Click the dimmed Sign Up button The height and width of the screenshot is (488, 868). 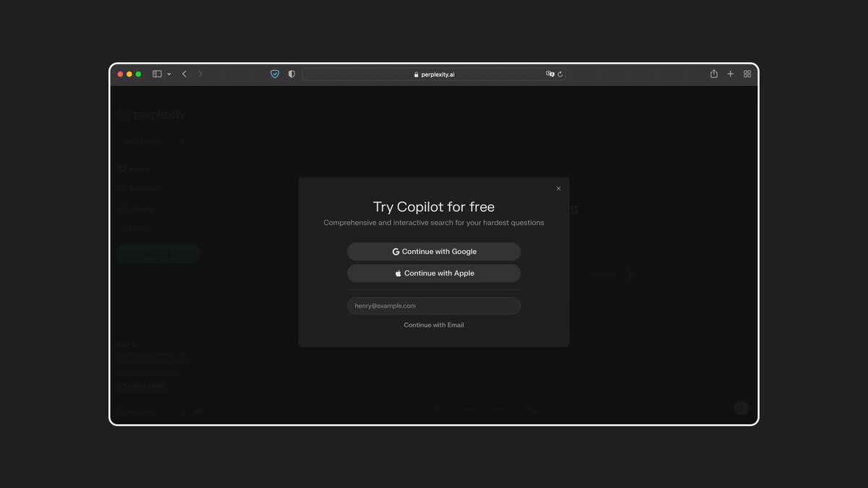click(x=158, y=254)
